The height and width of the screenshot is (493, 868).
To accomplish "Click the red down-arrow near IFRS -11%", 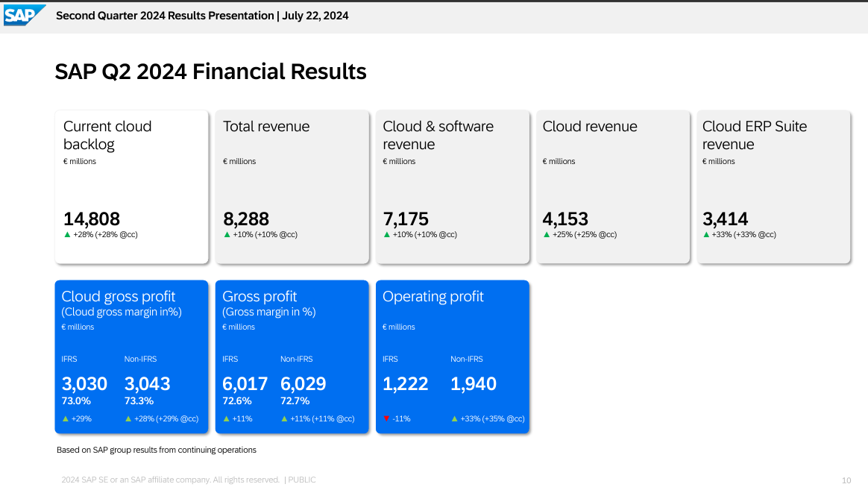I will click(386, 418).
